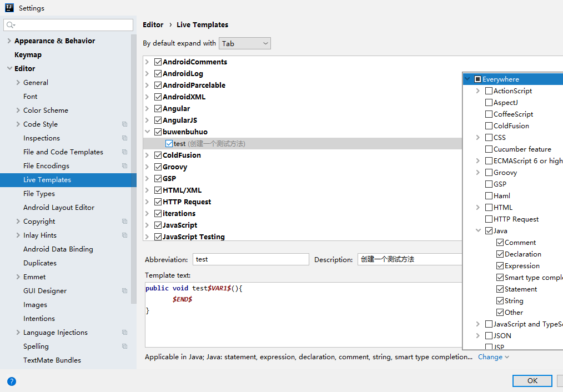Click the copy icon beside Inlay Hints
The width and height of the screenshot is (563, 392).
pos(124,235)
